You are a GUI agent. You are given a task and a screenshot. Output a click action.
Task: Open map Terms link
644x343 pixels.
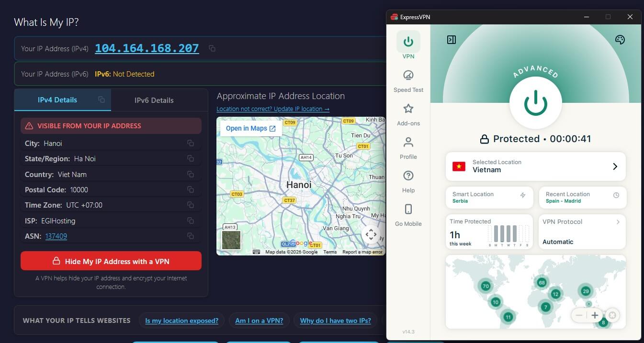point(330,252)
